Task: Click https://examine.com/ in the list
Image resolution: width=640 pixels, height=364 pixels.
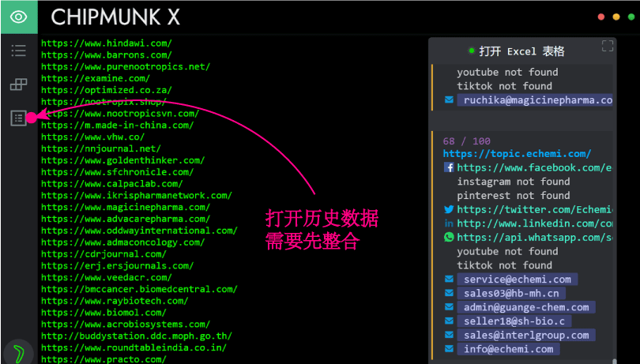Action: pos(96,78)
